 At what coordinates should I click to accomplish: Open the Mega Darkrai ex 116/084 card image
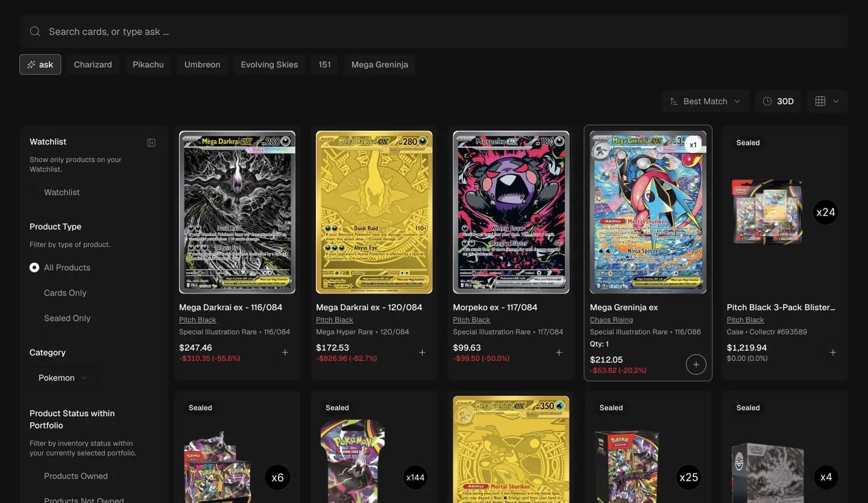pyautogui.click(x=237, y=212)
